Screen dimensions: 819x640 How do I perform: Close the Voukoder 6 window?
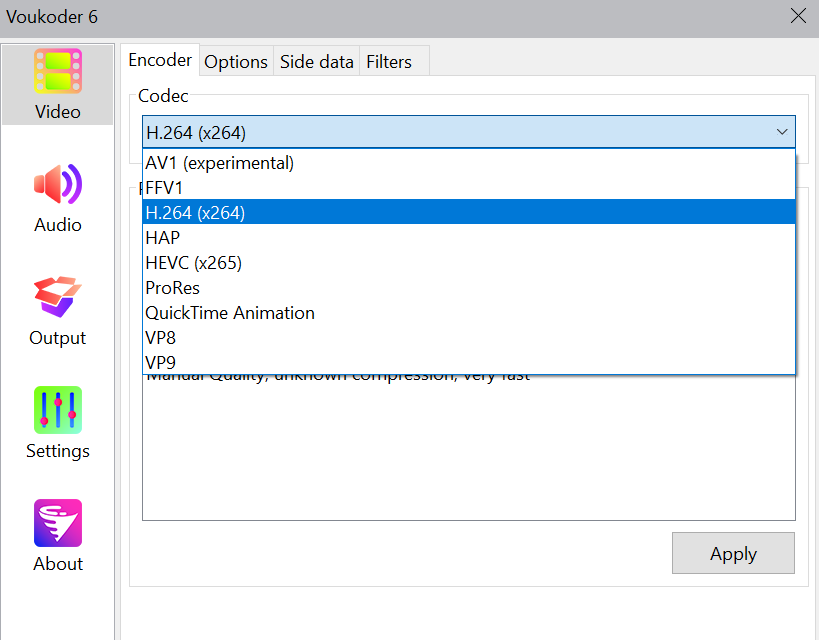coord(798,16)
